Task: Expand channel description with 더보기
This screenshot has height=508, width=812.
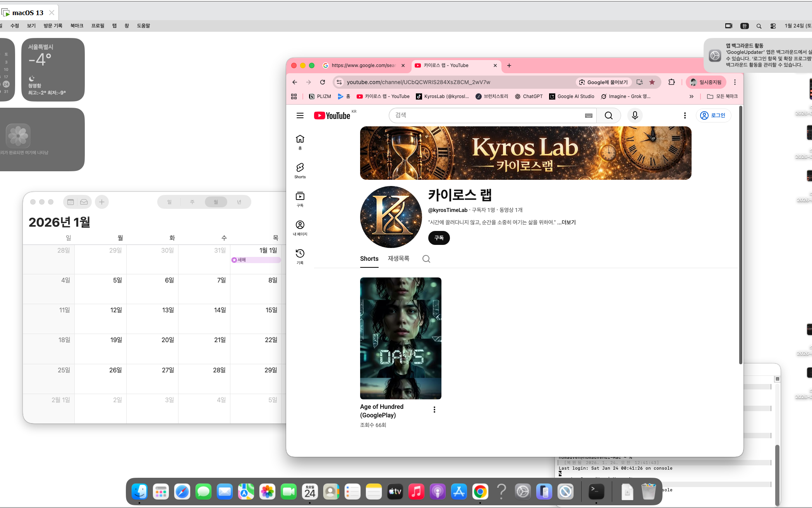Action: click(x=568, y=222)
